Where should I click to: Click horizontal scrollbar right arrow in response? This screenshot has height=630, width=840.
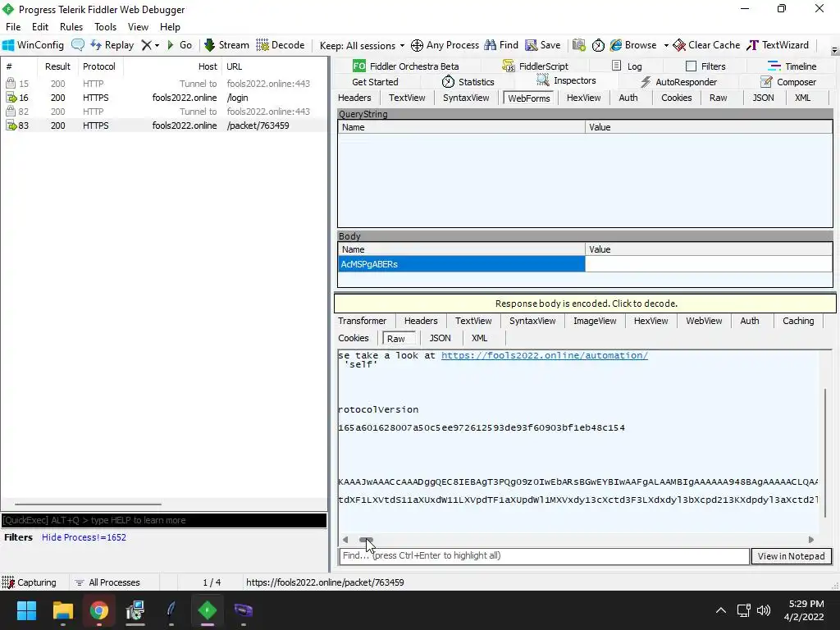point(811,540)
